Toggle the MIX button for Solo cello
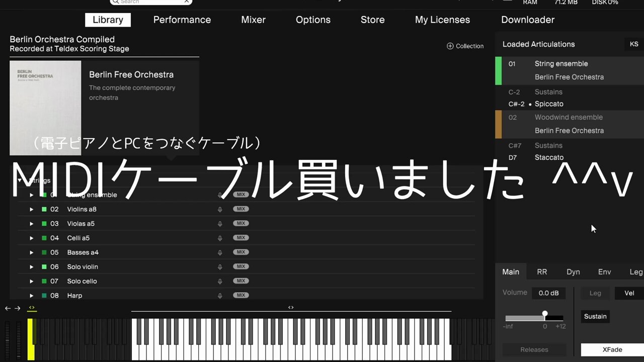Screen dimensions: 644x362 [x=241, y=281]
